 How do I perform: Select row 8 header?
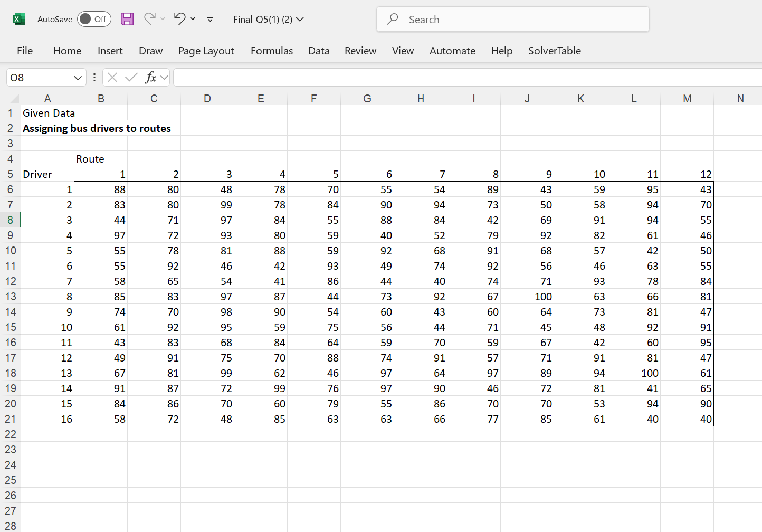(x=11, y=220)
